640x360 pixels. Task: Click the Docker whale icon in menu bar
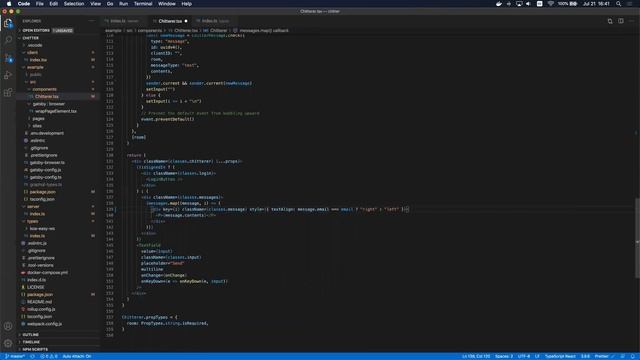point(499,4)
